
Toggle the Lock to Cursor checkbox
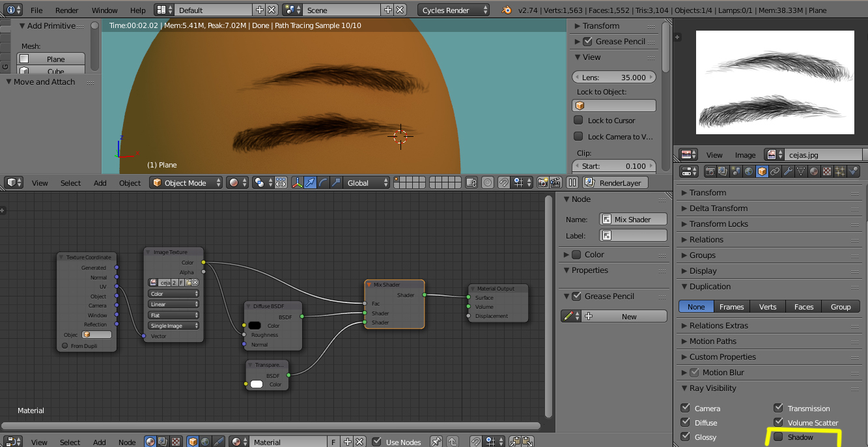tap(578, 121)
